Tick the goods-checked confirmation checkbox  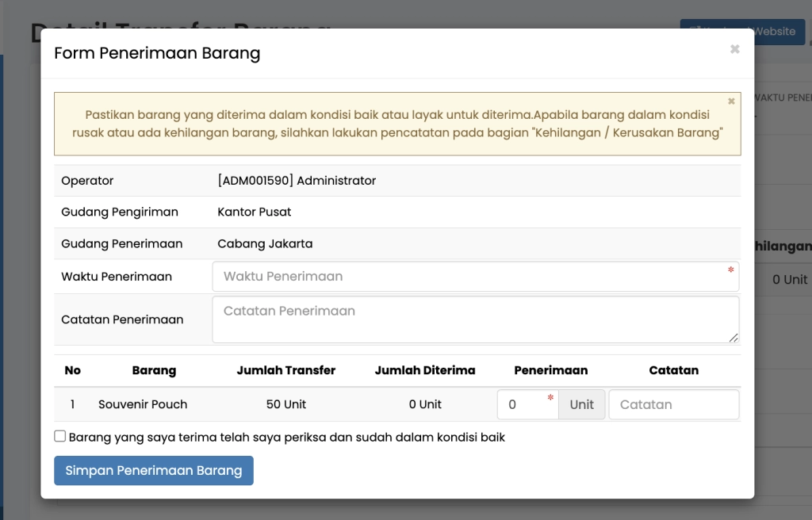60,436
